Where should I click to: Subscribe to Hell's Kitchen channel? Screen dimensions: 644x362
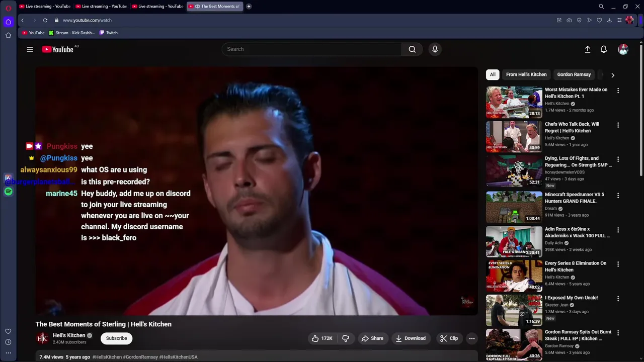click(x=116, y=338)
